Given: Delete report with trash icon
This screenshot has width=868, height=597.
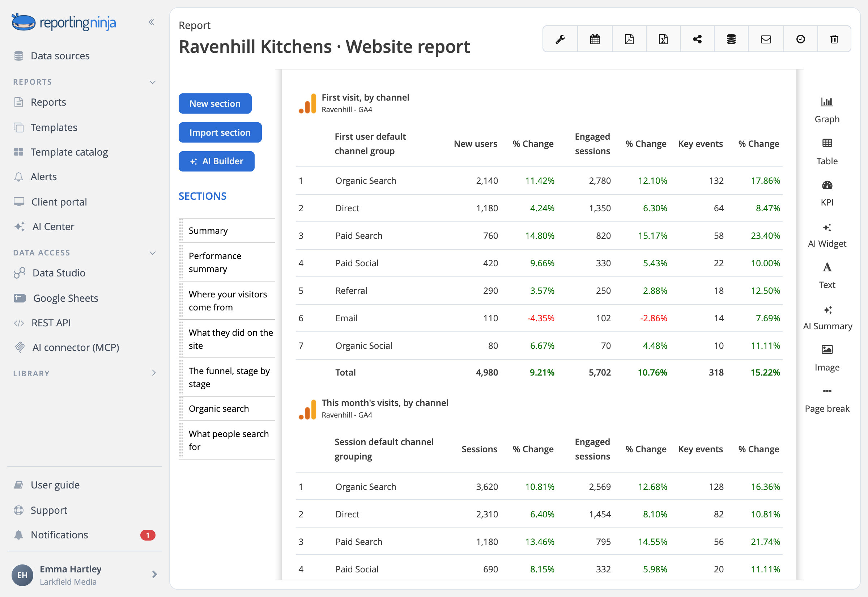Looking at the screenshot, I should 834,39.
